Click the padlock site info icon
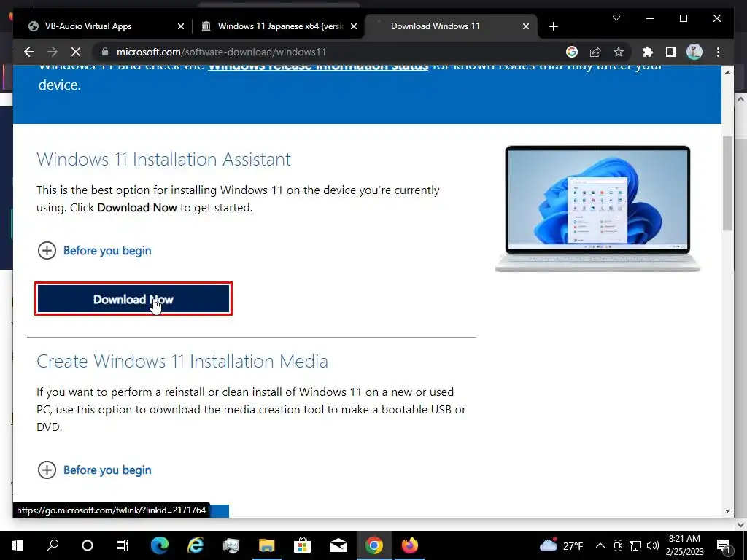 point(105,52)
